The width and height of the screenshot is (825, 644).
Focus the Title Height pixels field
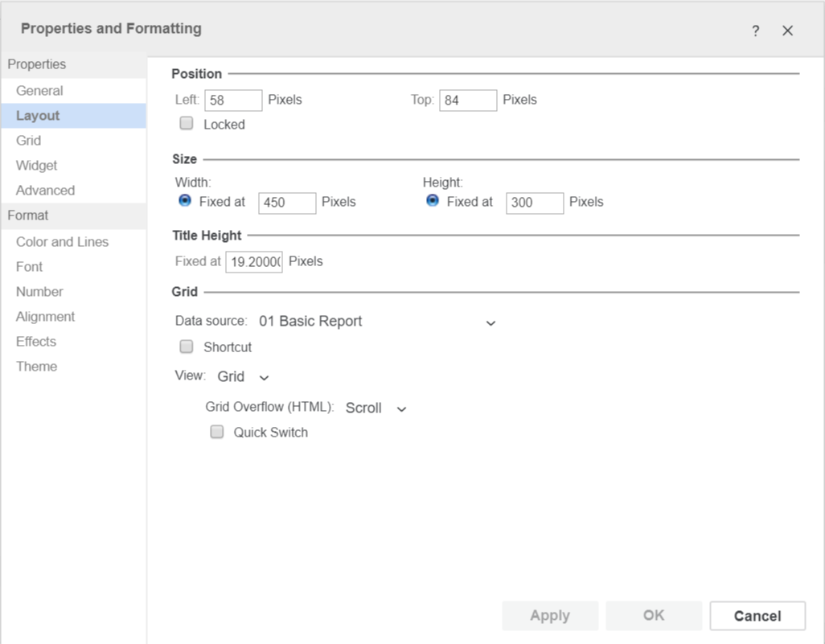tap(253, 262)
